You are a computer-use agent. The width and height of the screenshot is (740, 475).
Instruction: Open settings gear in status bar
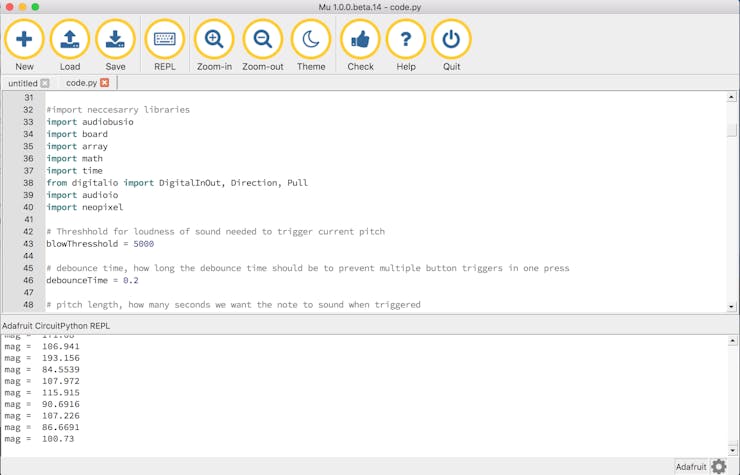pyautogui.click(x=719, y=467)
